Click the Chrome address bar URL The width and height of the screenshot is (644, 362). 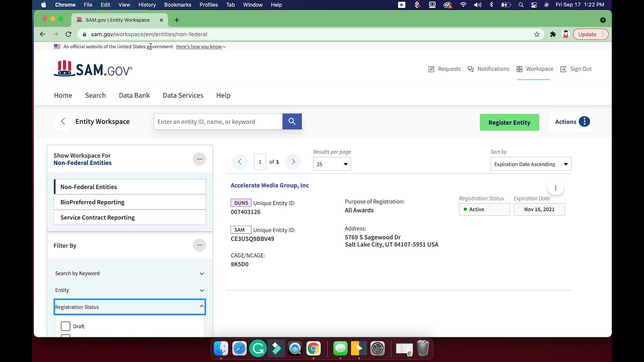[149, 34]
